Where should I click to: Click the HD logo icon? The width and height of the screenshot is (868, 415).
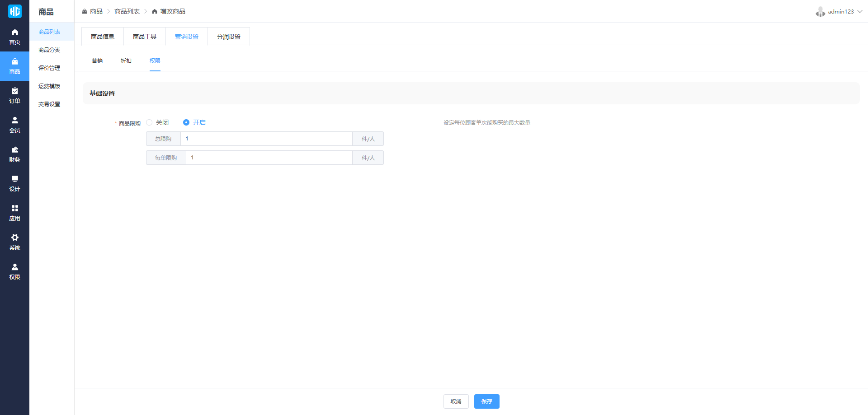coord(14,11)
